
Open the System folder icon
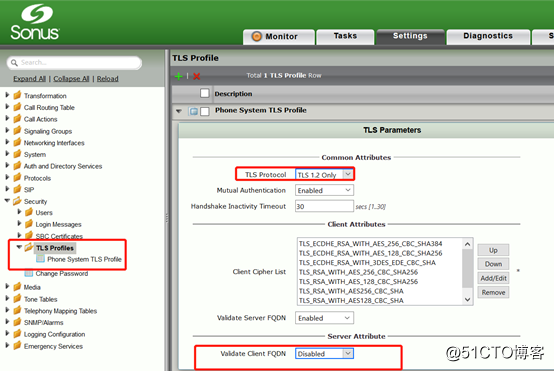coord(17,154)
